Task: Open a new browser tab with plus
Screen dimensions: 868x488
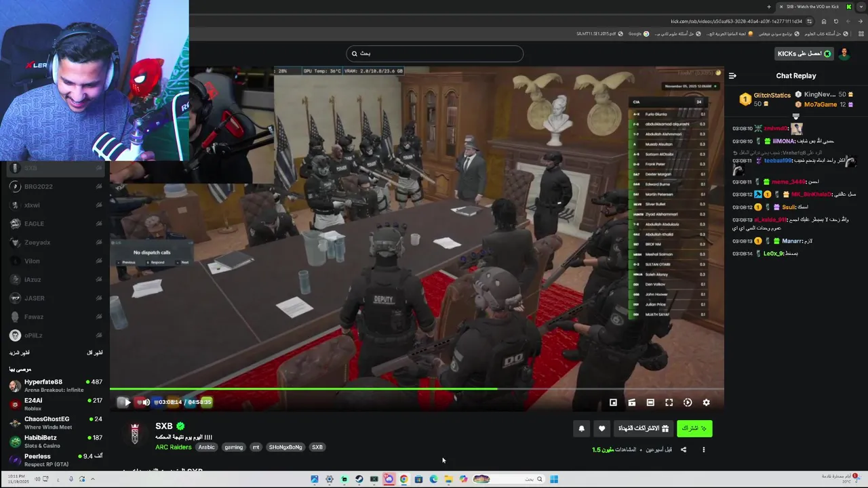Action: 768,7
